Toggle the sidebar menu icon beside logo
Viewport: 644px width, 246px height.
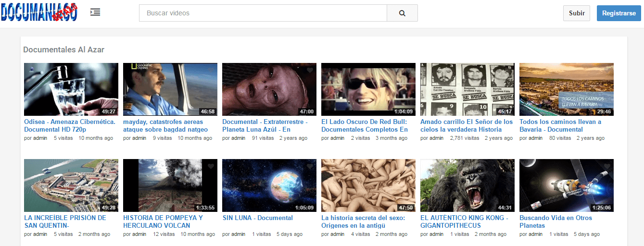click(x=95, y=12)
